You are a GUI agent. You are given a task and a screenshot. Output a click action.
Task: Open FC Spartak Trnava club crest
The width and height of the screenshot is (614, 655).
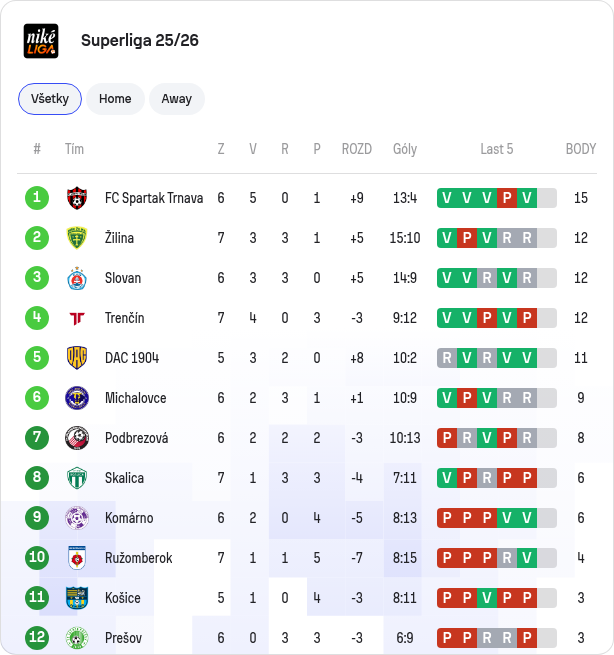pyautogui.click(x=77, y=198)
